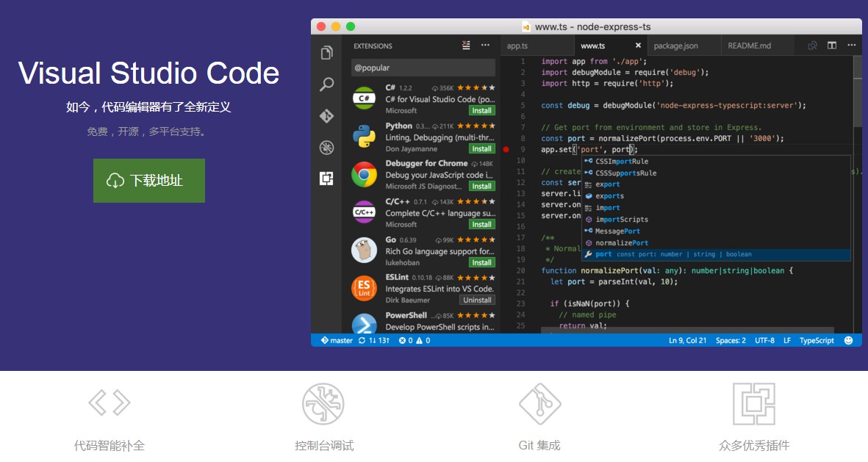Image resolution: width=868 pixels, height=462 pixels.
Task: Click sync changes indicator in status bar
Action: click(x=373, y=340)
